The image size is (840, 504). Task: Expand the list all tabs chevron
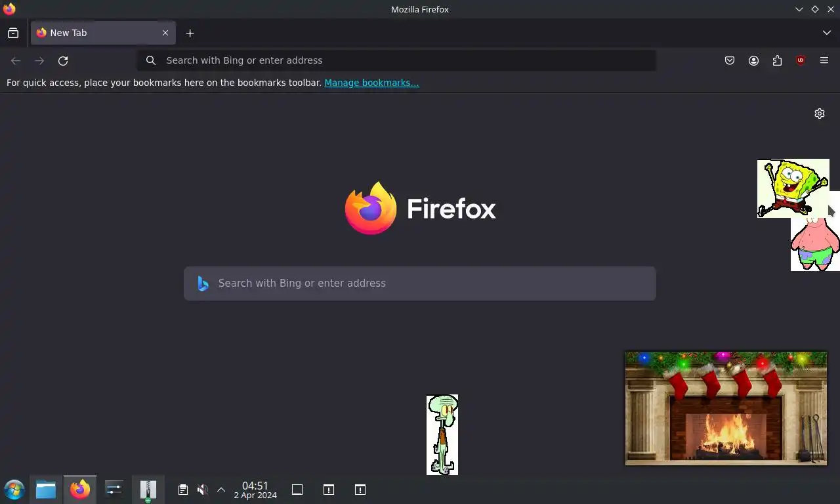[826, 33]
